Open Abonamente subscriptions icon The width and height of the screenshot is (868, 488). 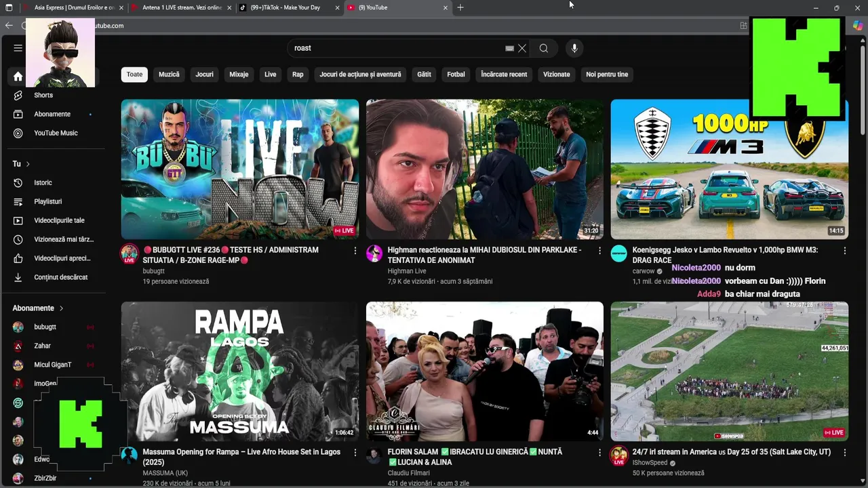click(18, 114)
